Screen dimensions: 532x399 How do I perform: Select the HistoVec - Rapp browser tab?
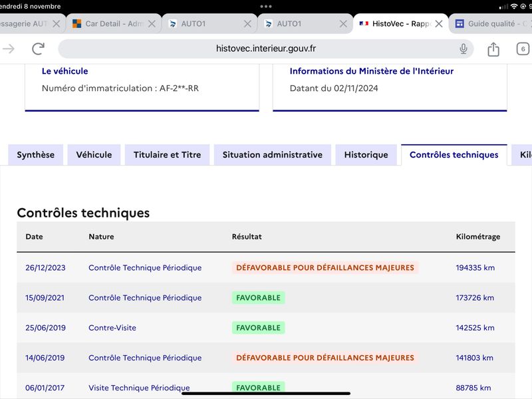click(x=401, y=24)
